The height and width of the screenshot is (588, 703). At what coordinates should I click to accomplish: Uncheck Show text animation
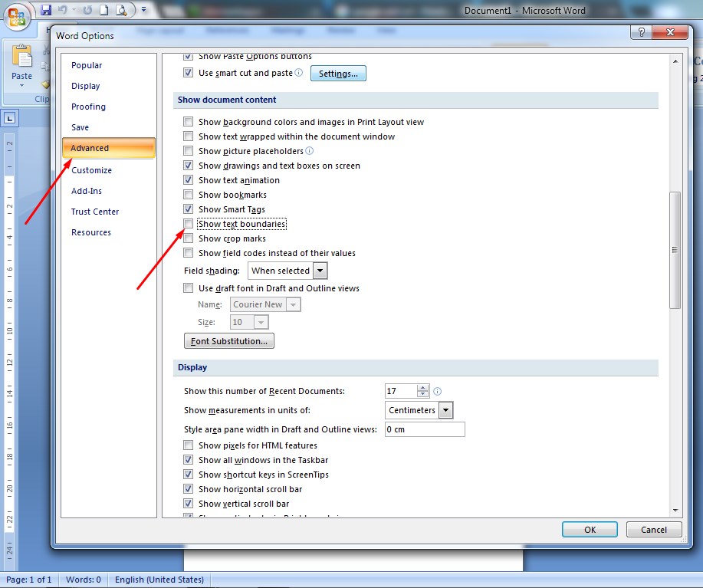[x=188, y=179]
